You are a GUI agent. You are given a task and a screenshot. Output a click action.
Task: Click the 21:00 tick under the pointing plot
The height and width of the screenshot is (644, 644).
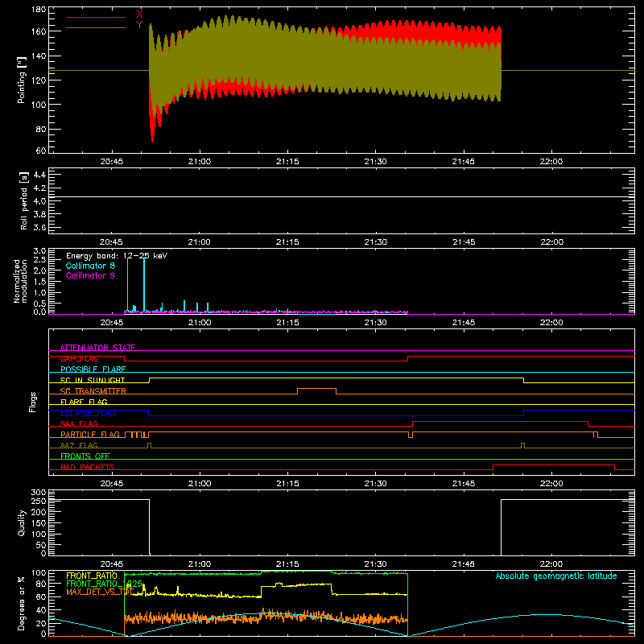click(x=200, y=162)
